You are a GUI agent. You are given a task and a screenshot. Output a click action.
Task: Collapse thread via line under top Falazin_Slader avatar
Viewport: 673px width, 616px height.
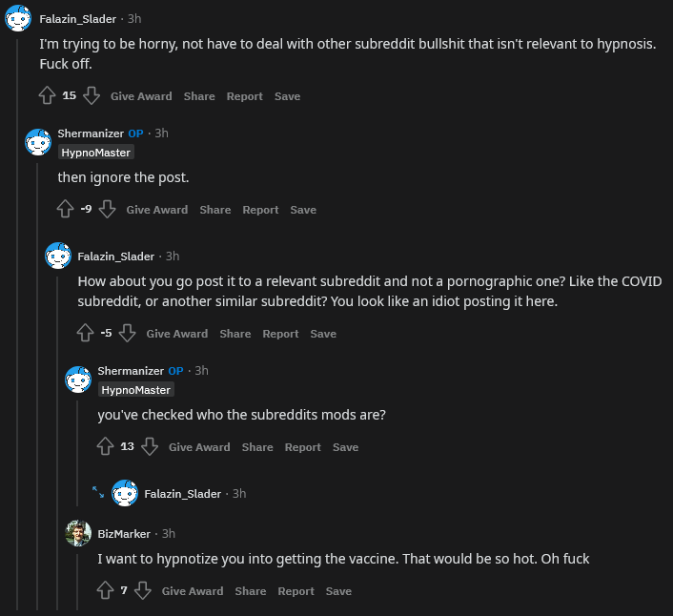click(17, 324)
